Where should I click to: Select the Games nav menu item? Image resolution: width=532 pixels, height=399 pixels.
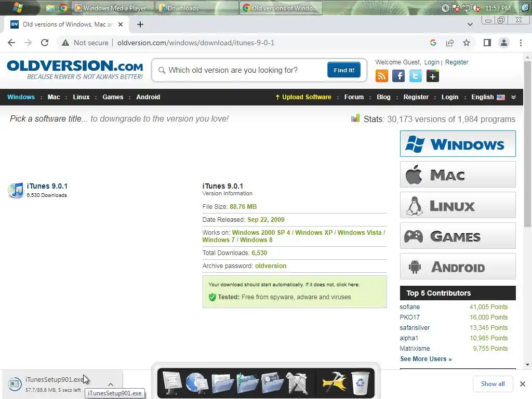coord(113,97)
